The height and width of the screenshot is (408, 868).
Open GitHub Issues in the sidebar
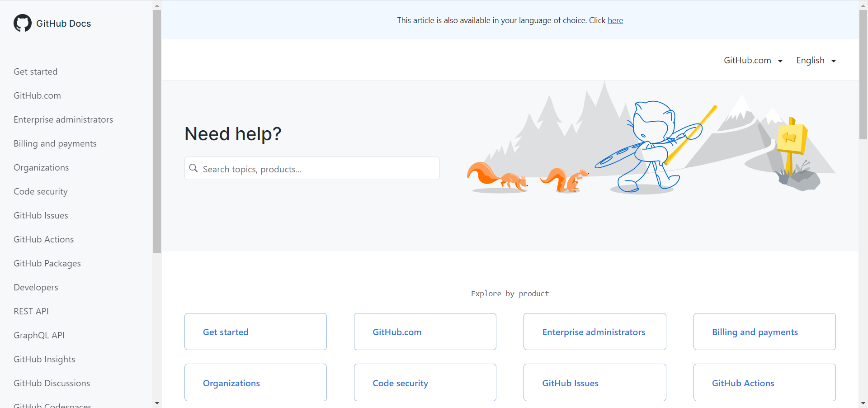click(x=41, y=215)
